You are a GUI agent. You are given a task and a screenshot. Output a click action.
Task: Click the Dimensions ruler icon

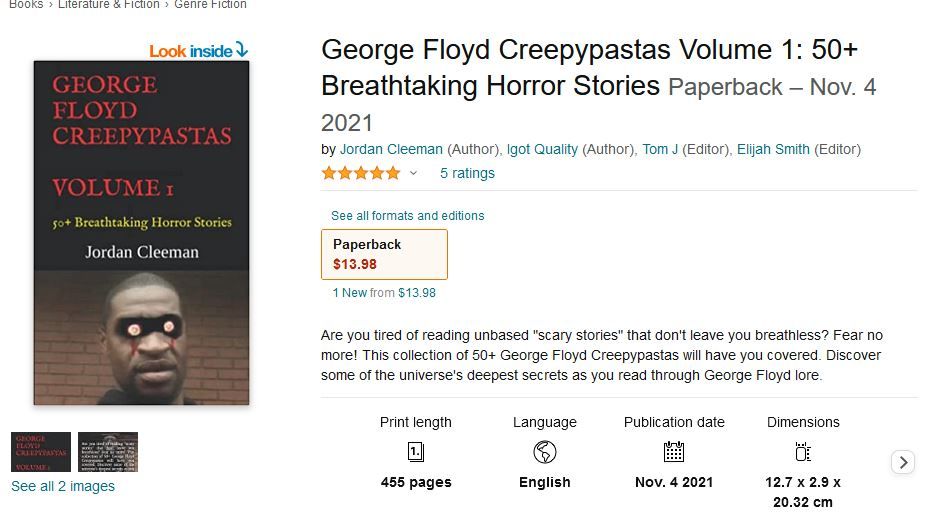[x=803, y=452]
